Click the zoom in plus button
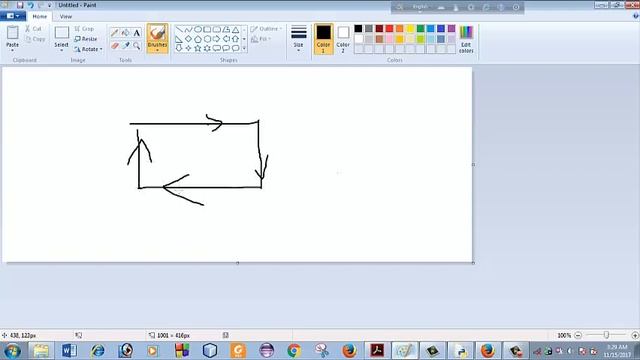640x360 pixels. point(635,335)
